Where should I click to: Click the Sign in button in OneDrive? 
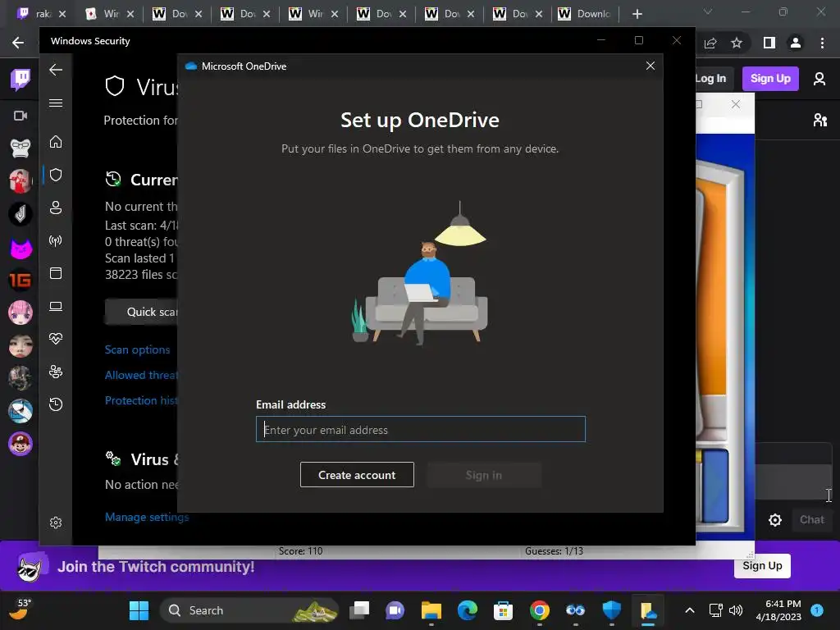coord(484,475)
